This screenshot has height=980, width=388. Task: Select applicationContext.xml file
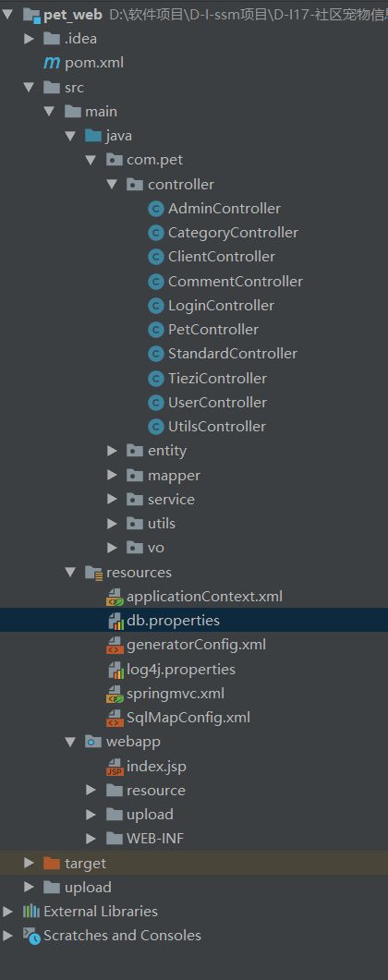(204, 597)
